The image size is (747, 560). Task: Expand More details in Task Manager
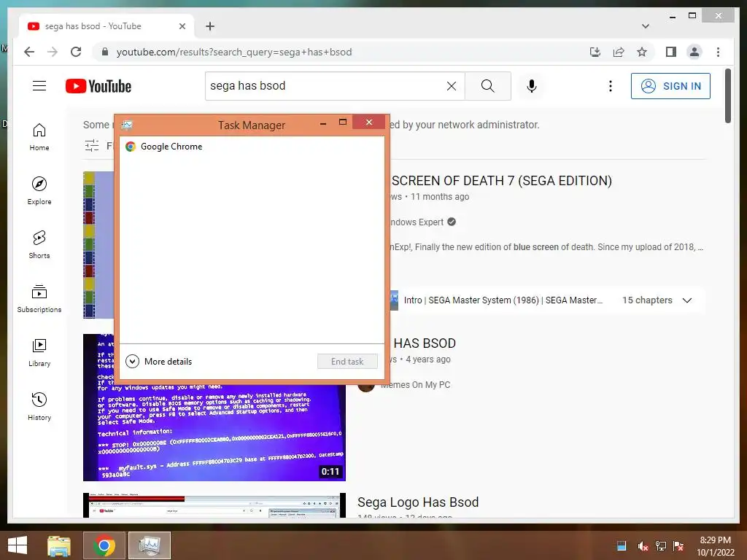158,362
